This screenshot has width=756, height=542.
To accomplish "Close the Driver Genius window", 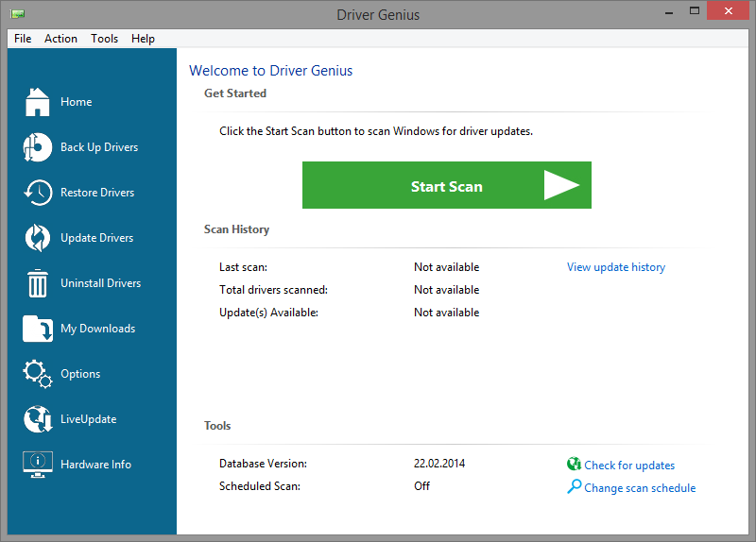I will click(x=728, y=10).
